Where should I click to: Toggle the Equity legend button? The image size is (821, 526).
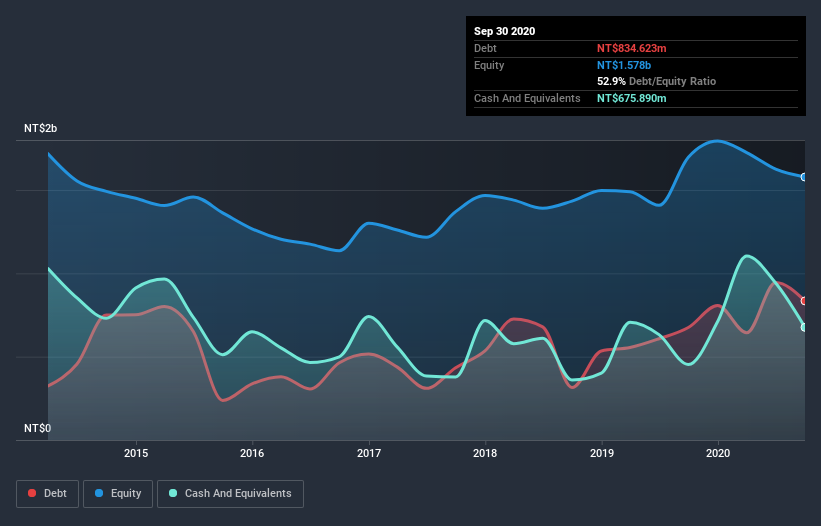pos(118,494)
